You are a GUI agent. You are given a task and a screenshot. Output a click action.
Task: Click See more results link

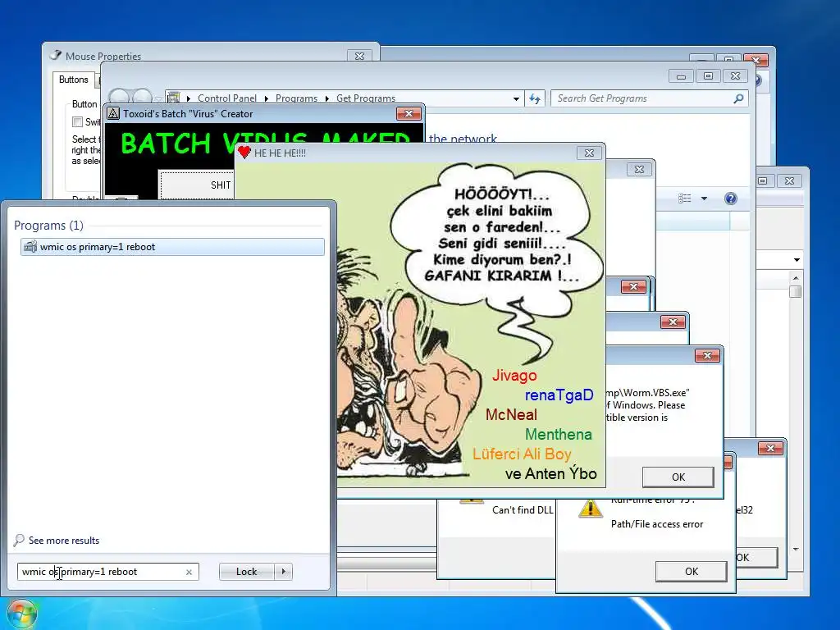(x=64, y=541)
